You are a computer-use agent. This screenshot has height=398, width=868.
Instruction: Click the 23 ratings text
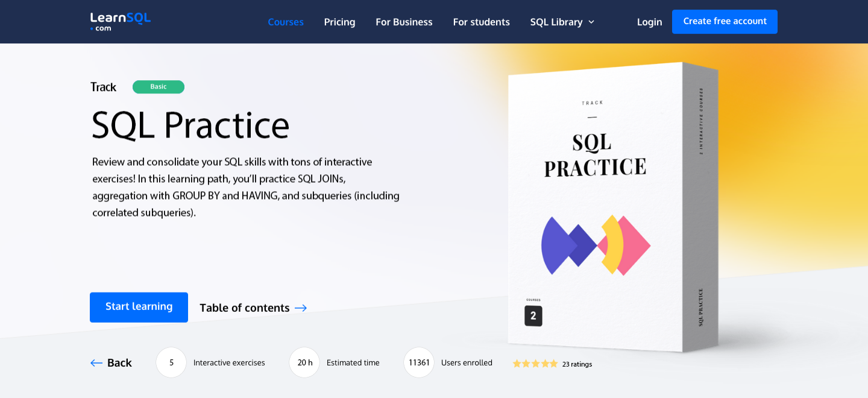tap(577, 364)
